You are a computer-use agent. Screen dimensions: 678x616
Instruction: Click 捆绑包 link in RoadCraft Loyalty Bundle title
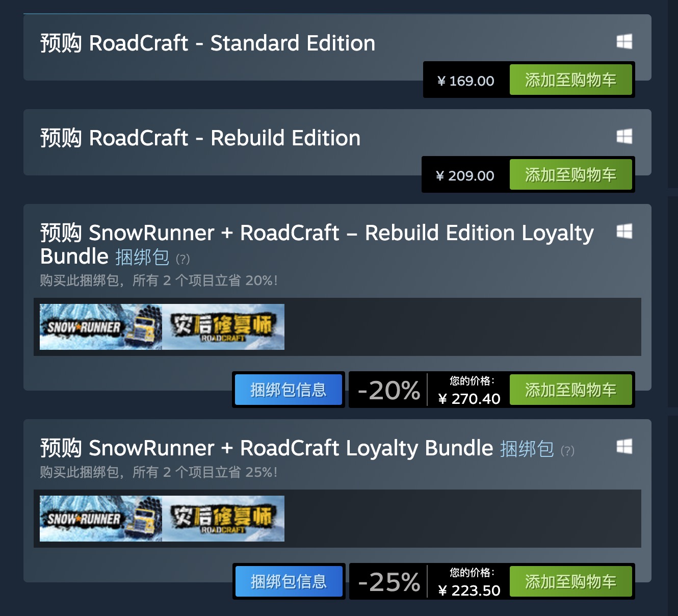[527, 449]
